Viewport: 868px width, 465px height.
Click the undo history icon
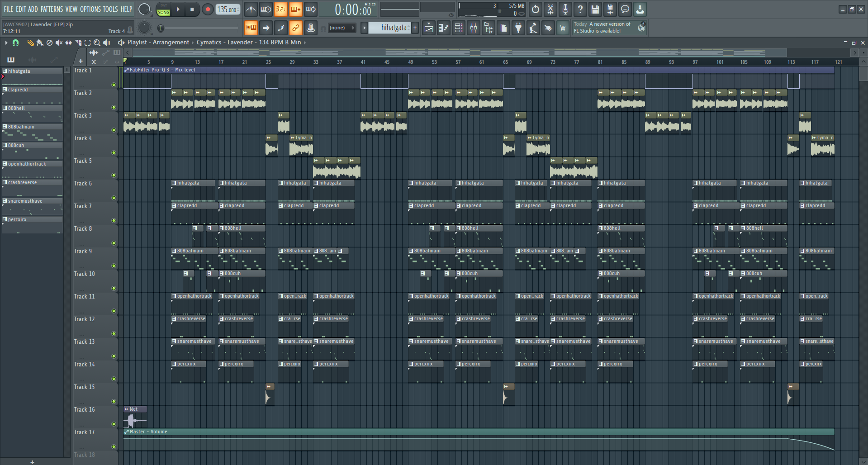(x=536, y=9)
